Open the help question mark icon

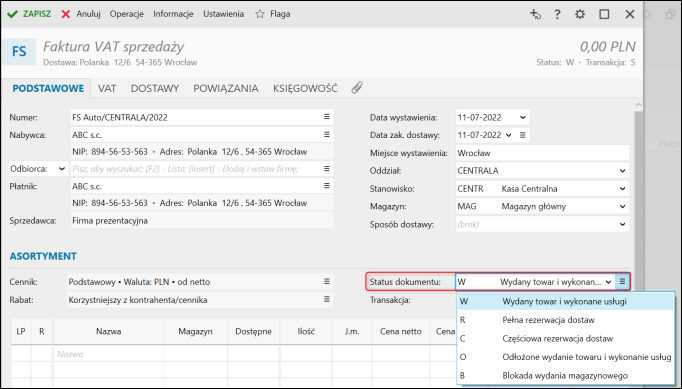click(x=557, y=14)
